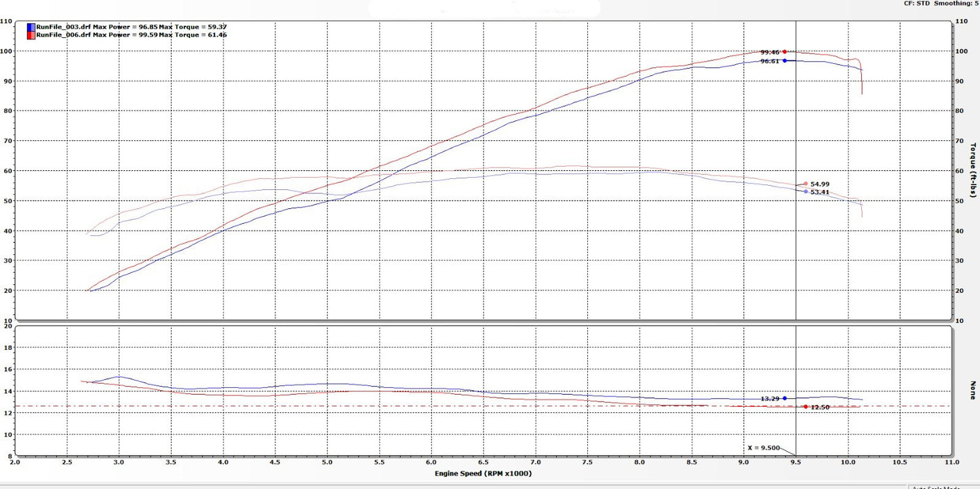Click the 11.0 tick on the RPM axis
Image resolution: width=980 pixels, height=489 pixels.
pos(951,461)
